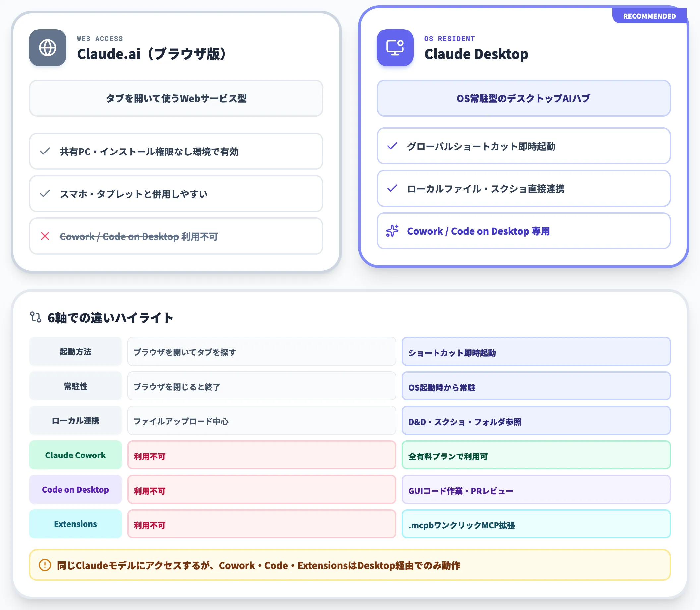Click the sparkle icon by Cowork / Code on Desktop 専用
The width and height of the screenshot is (700, 610).
[x=392, y=231]
